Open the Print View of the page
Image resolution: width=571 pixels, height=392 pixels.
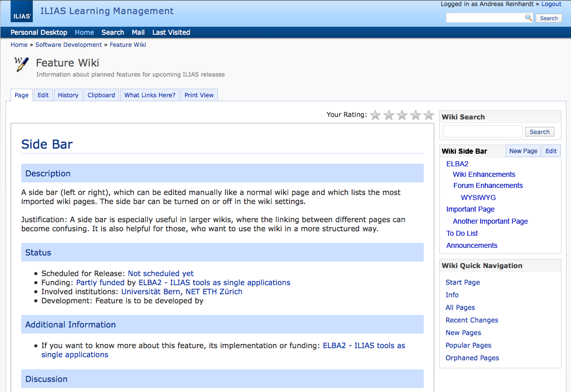199,95
